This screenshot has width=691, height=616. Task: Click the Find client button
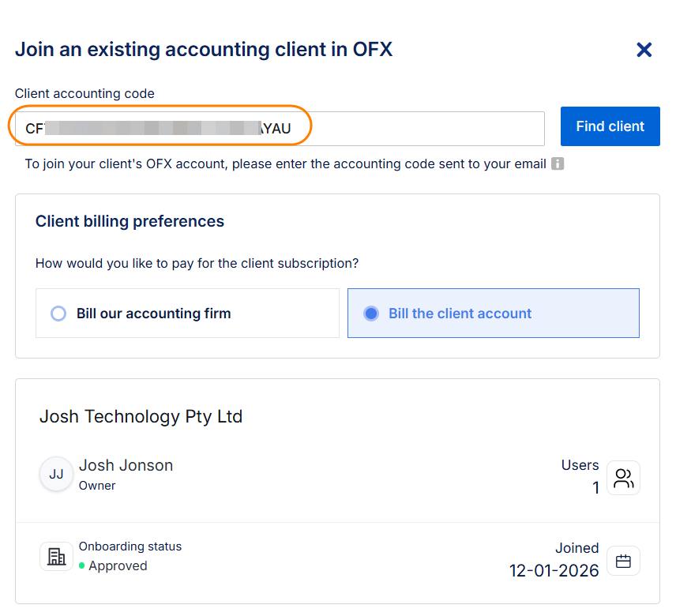(x=610, y=126)
